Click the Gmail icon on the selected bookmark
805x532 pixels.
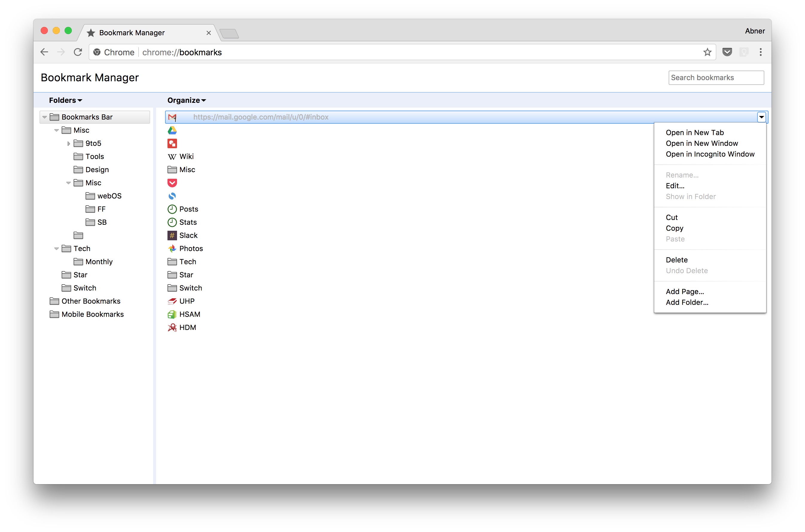click(x=173, y=117)
